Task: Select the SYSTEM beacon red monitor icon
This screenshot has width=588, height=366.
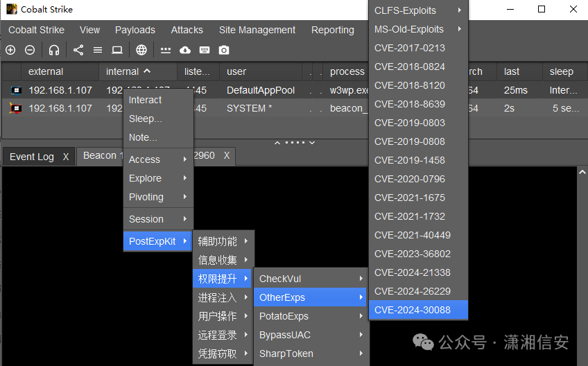Action: coord(15,108)
